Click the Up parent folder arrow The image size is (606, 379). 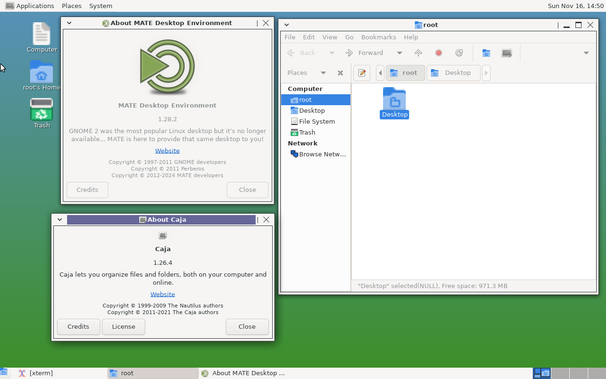418,53
